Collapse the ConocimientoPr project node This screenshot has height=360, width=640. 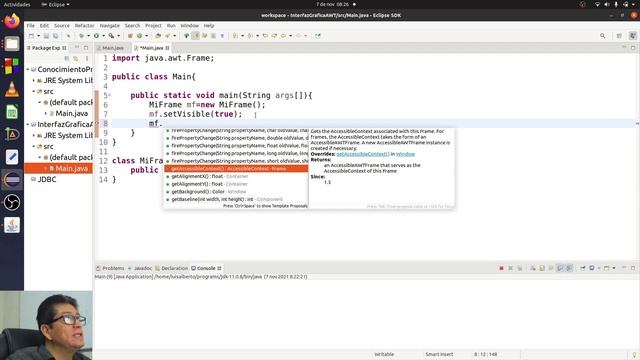[x=28, y=69]
